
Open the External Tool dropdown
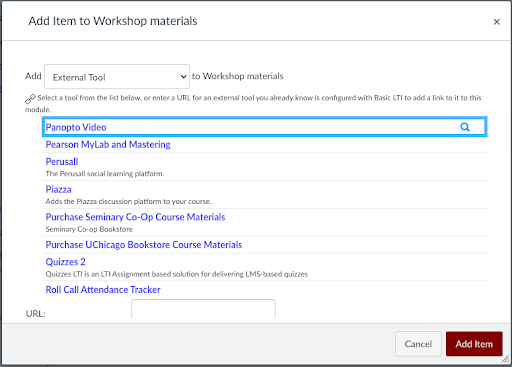coord(117,77)
